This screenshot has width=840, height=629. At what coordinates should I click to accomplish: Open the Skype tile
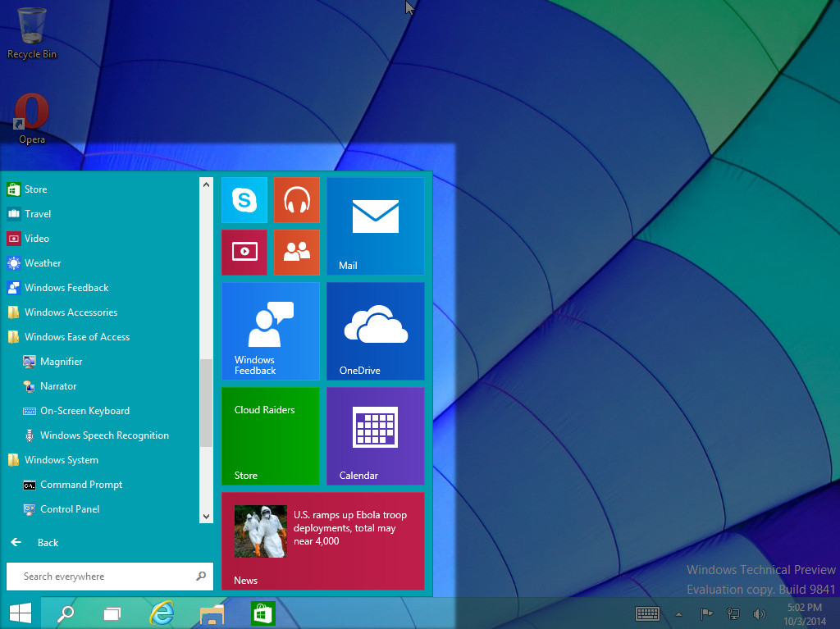click(244, 200)
